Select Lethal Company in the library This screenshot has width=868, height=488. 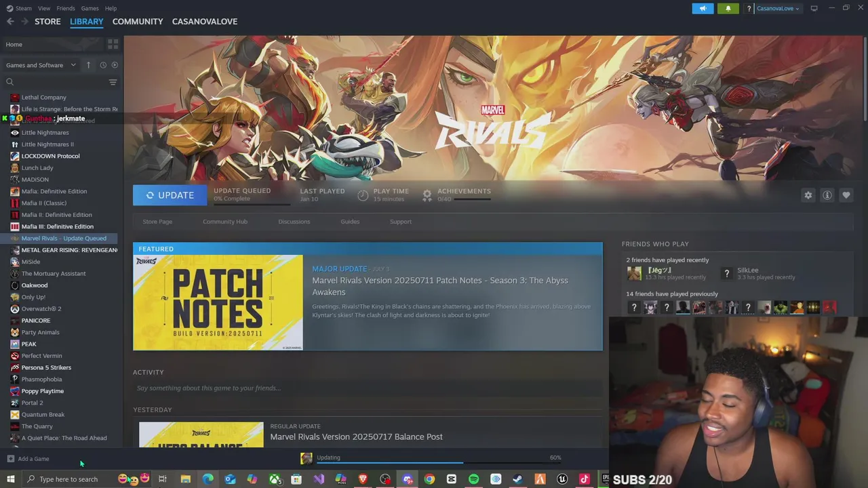pyautogui.click(x=43, y=98)
